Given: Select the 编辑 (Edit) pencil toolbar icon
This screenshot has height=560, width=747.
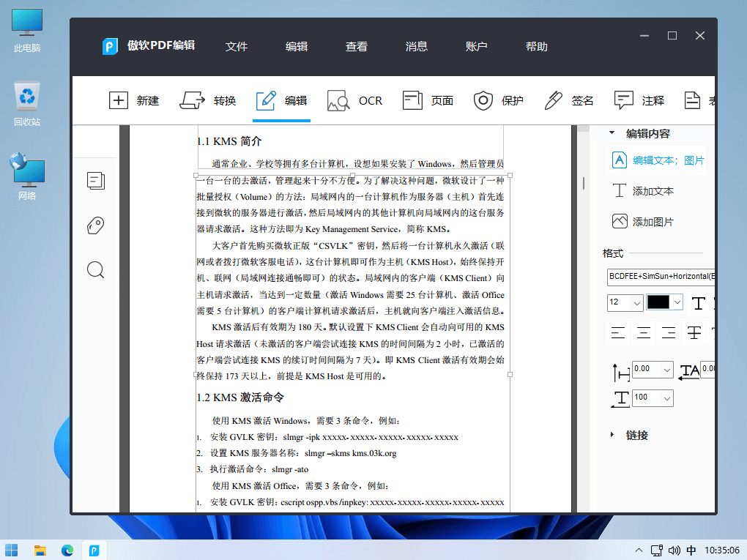Looking at the screenshot, I should 266,100.
